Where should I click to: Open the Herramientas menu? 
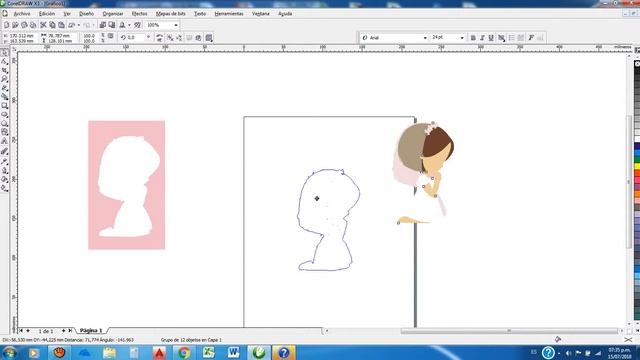(x=229, y=13)
